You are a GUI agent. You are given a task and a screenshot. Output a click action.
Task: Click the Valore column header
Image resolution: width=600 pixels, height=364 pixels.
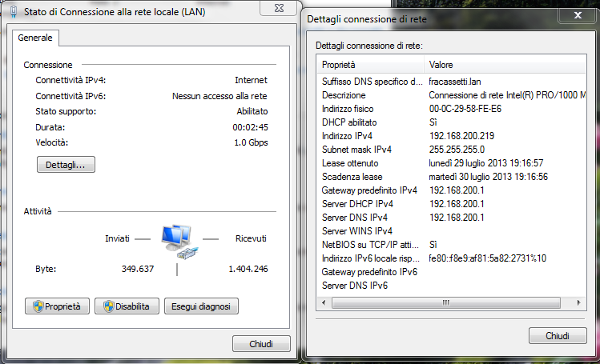pyautogui.click(x=505, y=65)
